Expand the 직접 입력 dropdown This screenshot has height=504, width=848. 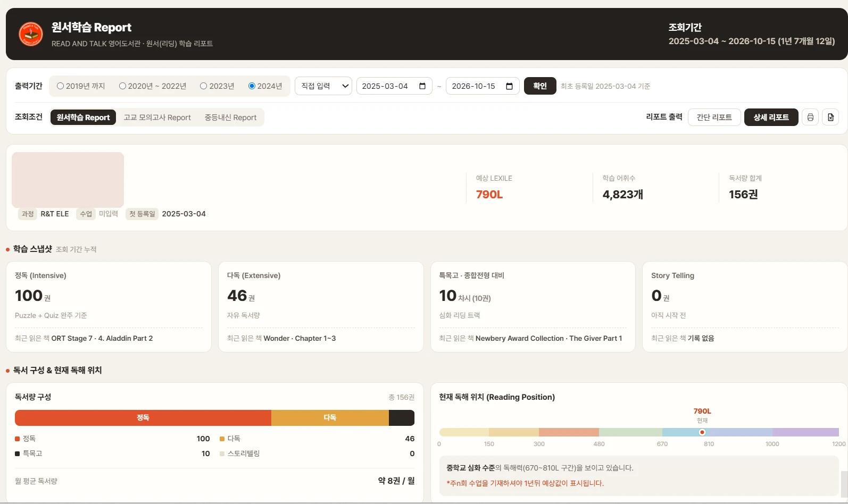(323, 86)
